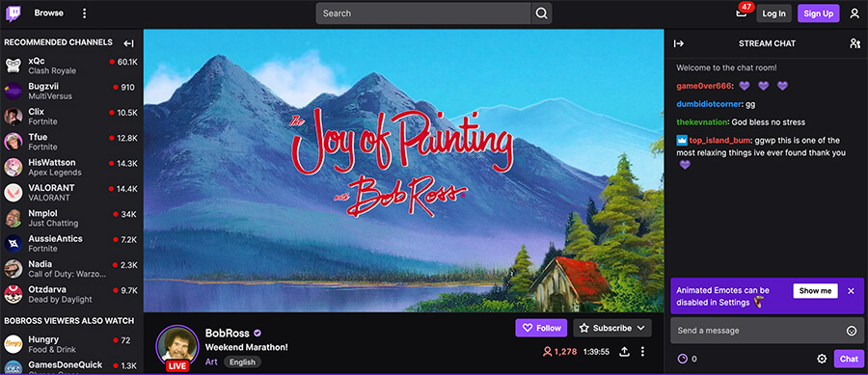Share the BobRoss stream
Screen dimensions: 868x375
(624, 352)
